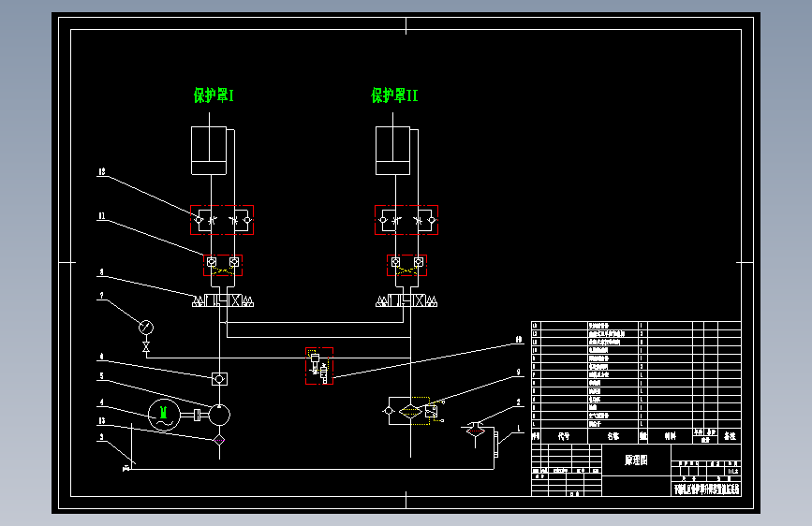Select the left red throttle-check valve block
Viewport: 812px width, 526px height.
pyautogui.click(x=222, y=220)
